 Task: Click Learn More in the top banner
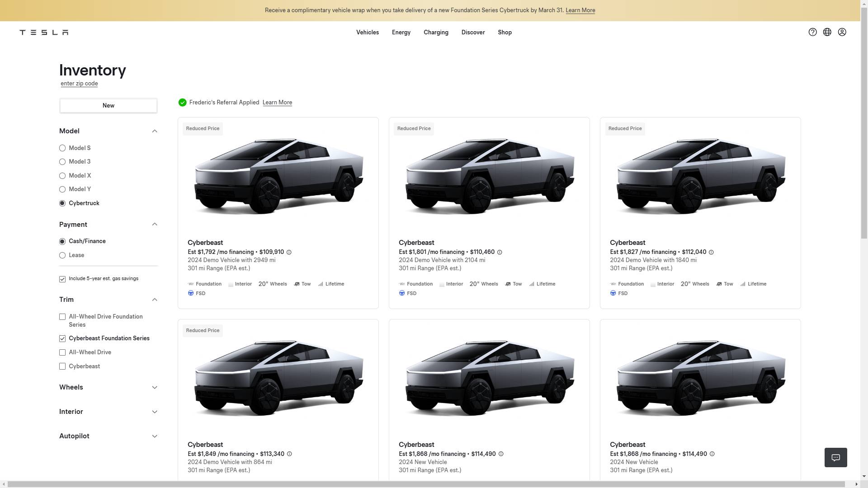coord(580,10)
